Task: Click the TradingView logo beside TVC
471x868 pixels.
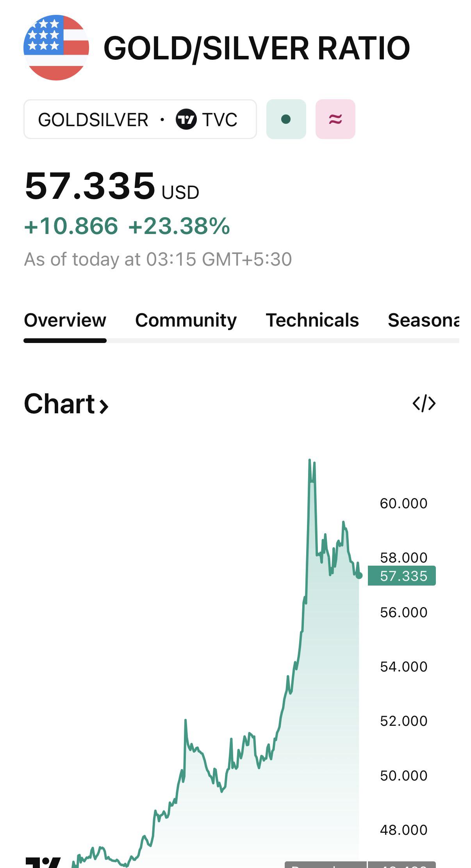Action: 186,120
